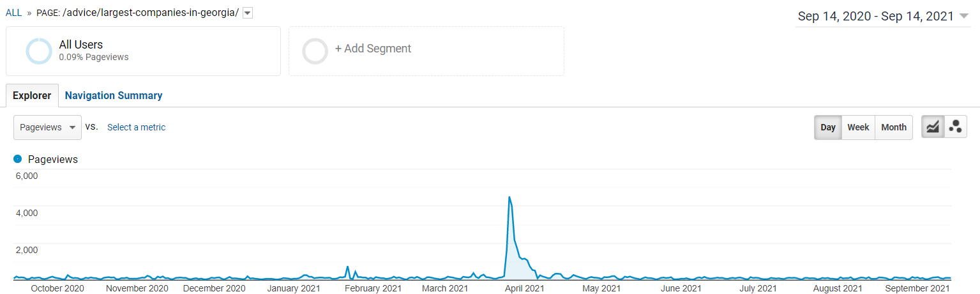This screenshot has width=980, height=294.
Task: Open the page filter dropdown arrow
Action: point(248,13)
